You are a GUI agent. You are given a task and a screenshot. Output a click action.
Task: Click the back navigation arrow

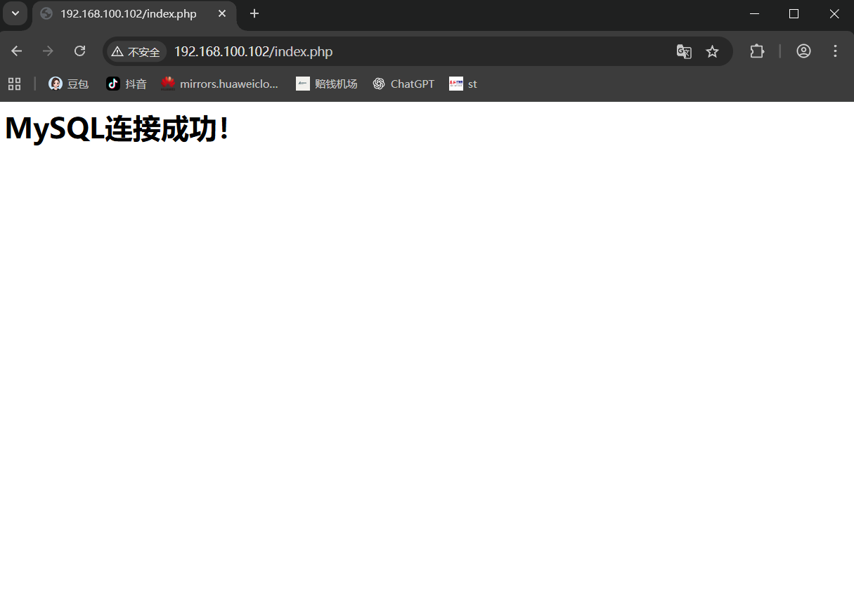[x=16, y=51]
